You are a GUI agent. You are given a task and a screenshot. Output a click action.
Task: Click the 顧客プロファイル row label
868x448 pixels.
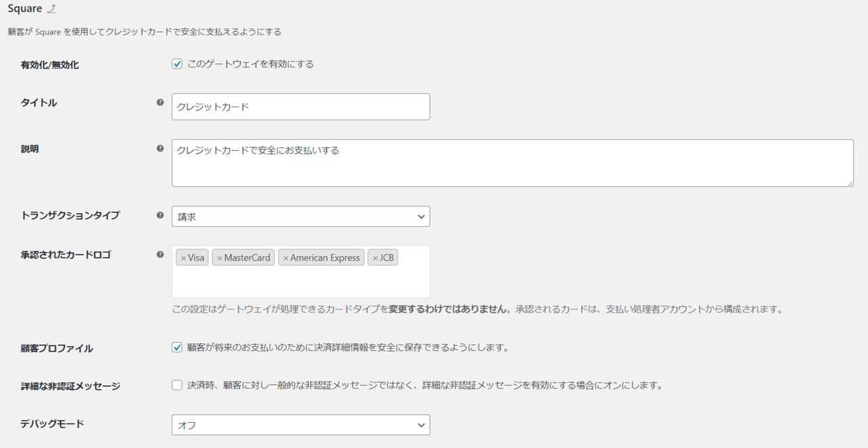pyautogui.click(x=57, y=348)
